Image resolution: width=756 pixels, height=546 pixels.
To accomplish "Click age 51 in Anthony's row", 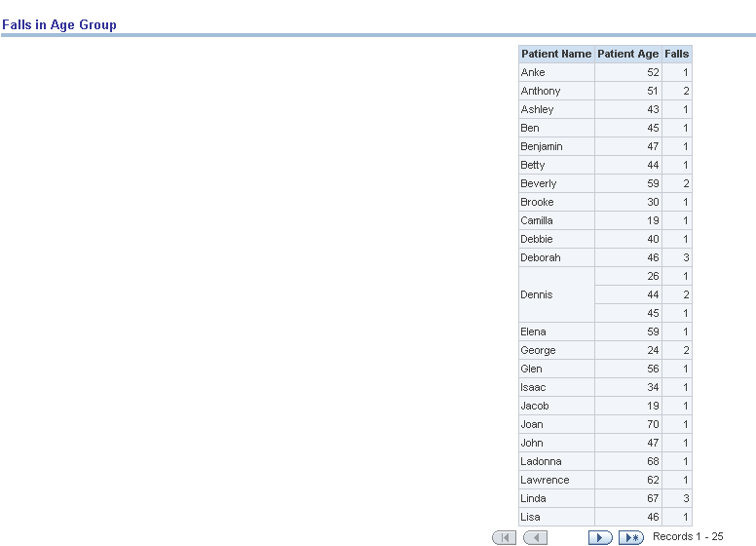I will [x=628, y=91].
